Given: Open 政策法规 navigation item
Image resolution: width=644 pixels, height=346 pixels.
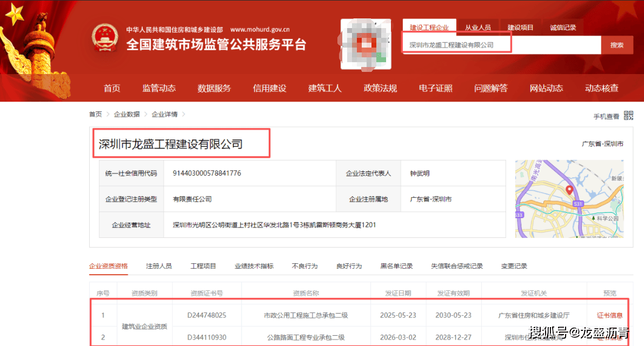Looking at the screenshot, I should point(380,88).
